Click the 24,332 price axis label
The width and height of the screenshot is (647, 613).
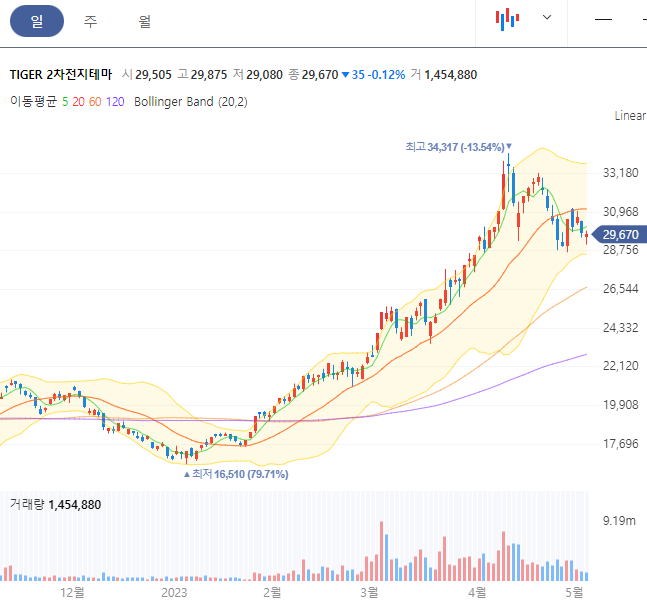click(621, 328)
